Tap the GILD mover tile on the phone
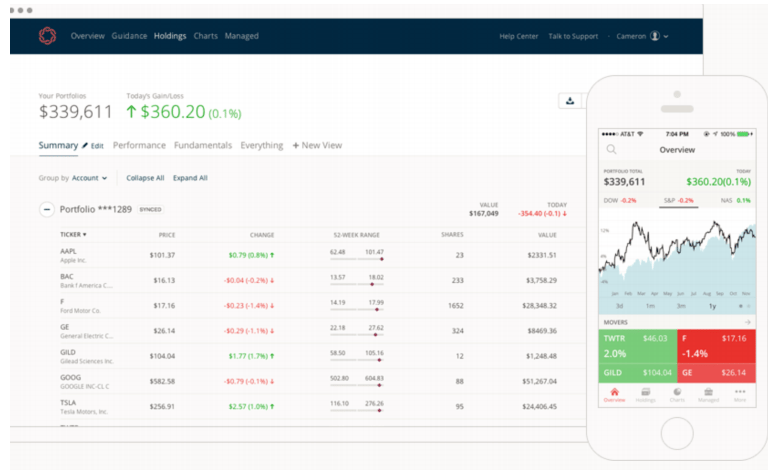This screenshot has width=776, height=470. point(637,373)
